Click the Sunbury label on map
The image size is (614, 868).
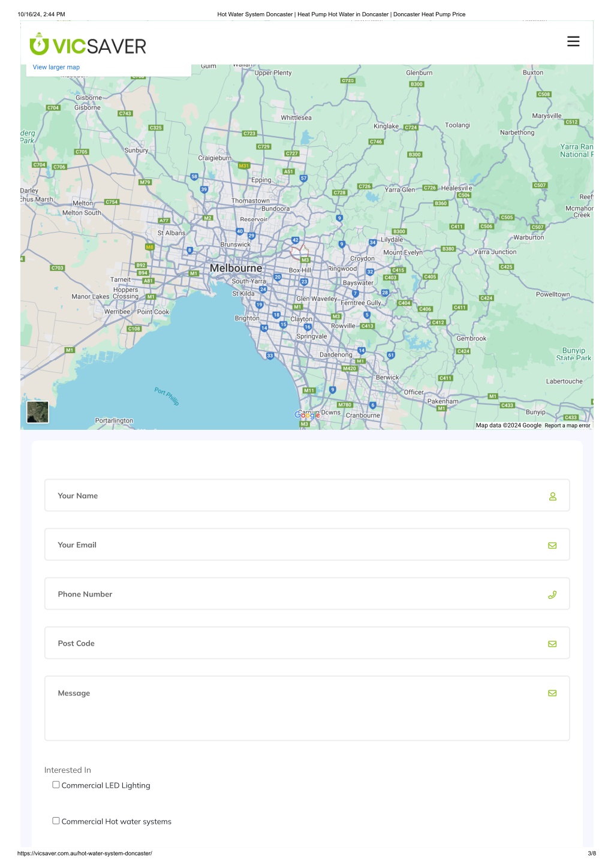pyautogui.click(x=136, y=150)
